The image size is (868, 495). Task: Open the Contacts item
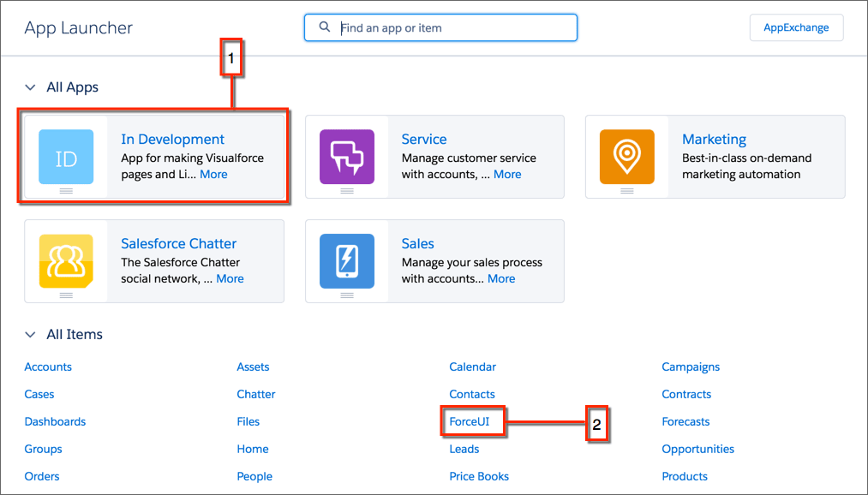tap(472, 394)
